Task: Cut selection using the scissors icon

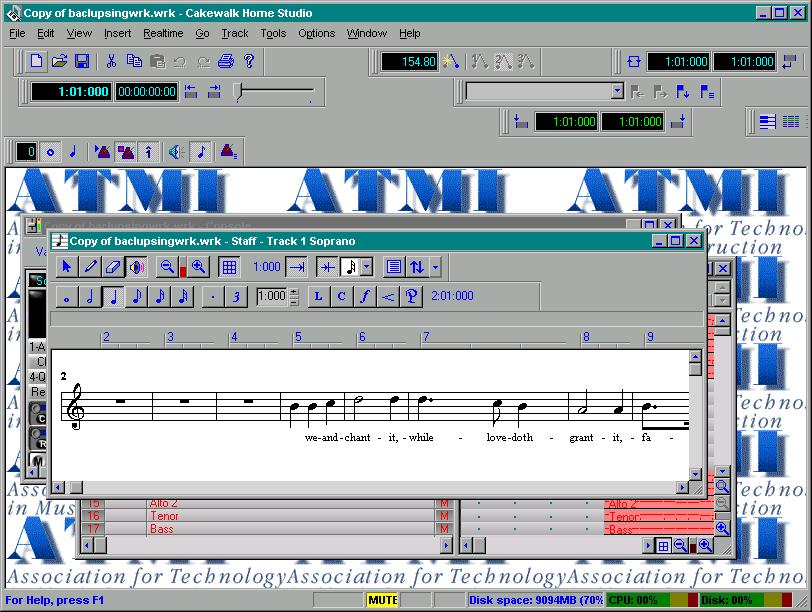Action: [111, 61]
